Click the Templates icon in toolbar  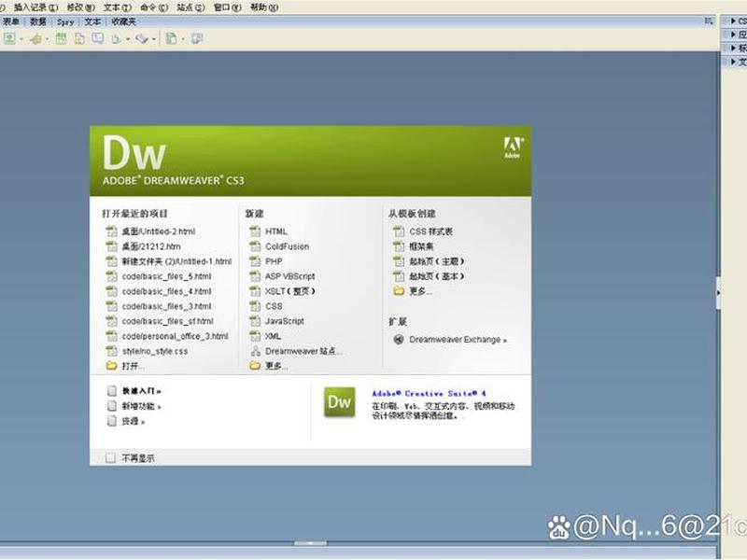coord(171,39)
